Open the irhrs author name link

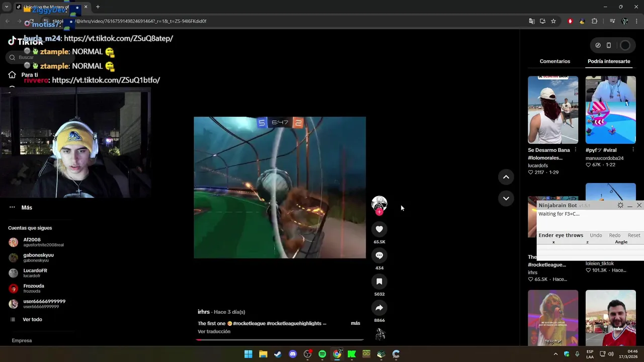pyautogui.click(x=203, y=312)
